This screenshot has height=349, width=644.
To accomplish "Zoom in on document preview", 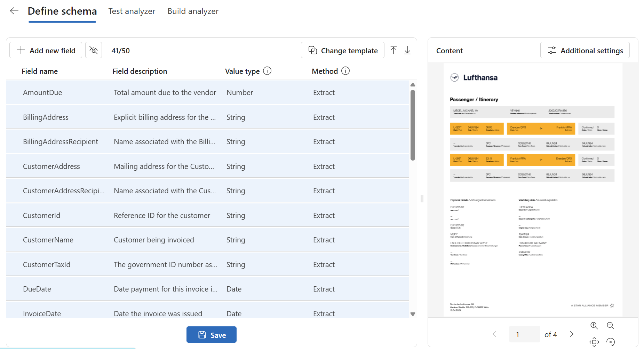I will pyautogui.click(x=594, y=325).
